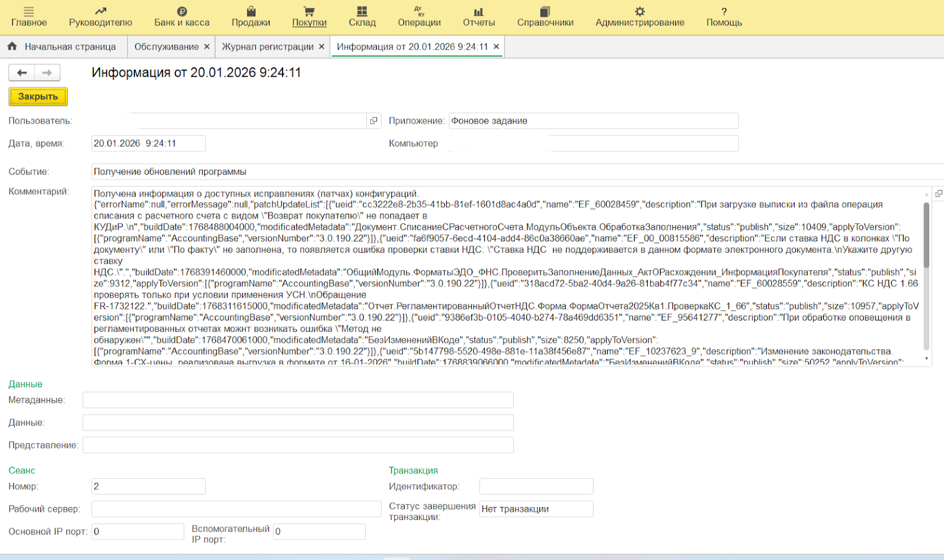Open the Главное menu section
The width and height of the screenshot is (944, 560).
[29, 17]
